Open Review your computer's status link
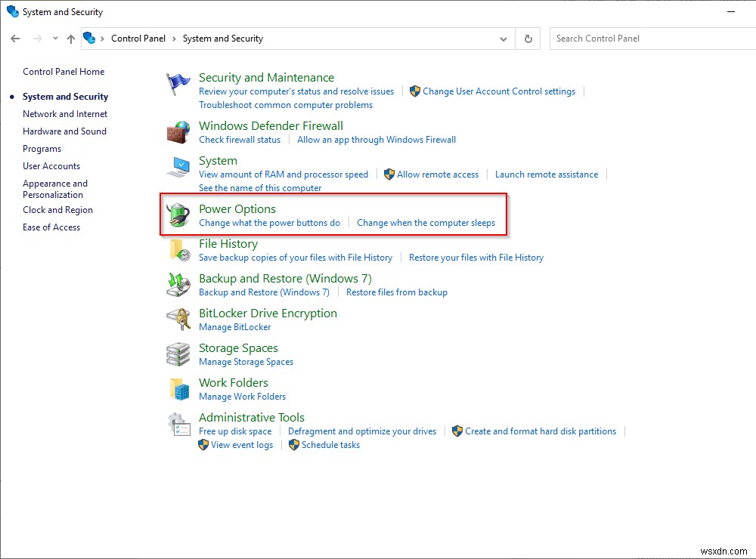 click(x=296, y=91)
